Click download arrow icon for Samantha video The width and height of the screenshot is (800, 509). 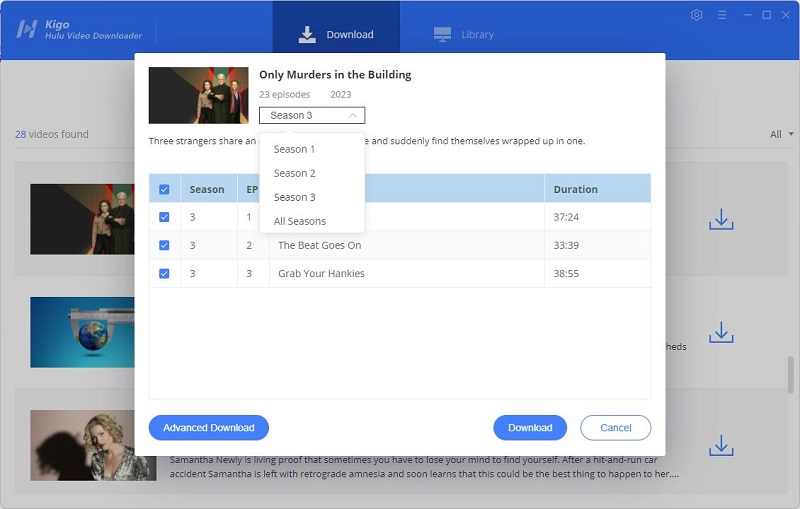click(x=721, y=446)
